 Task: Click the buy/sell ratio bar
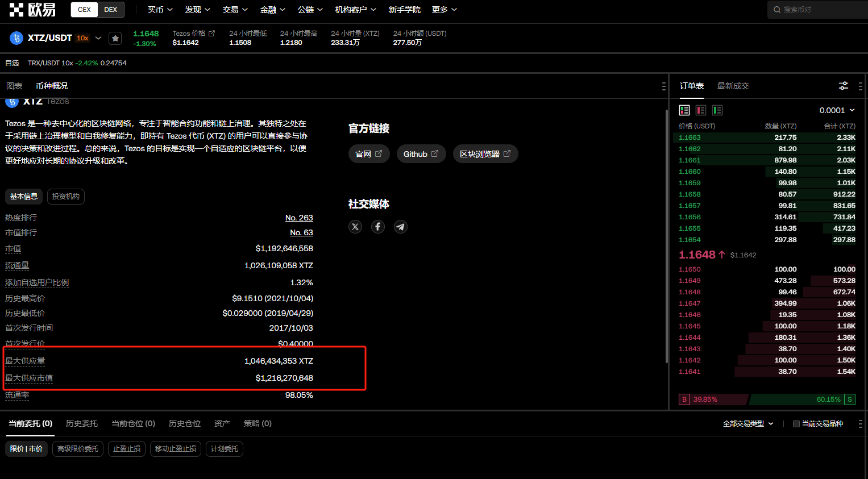[767, 399]
